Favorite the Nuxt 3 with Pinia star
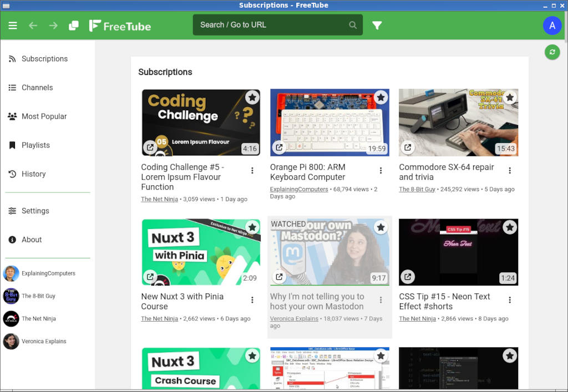This screenshot has height=392, width=568. click(x=252, y=227)
